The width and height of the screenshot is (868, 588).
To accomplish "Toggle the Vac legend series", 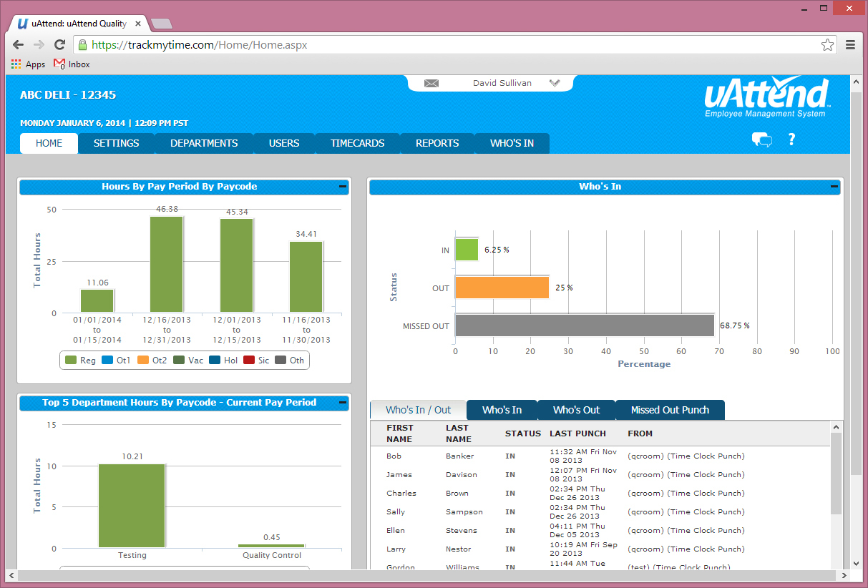I will pos(188,361).
